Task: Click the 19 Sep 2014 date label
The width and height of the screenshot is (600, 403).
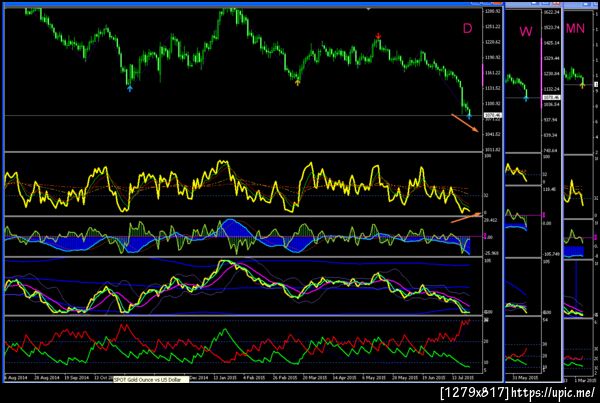Action: pyautogui.click(x=77, y=377)
